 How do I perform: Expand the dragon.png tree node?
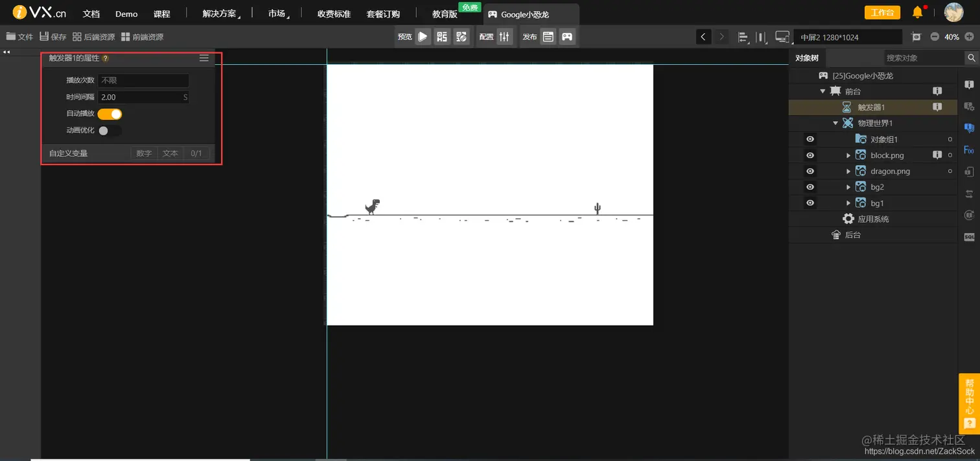click(848, 171)
